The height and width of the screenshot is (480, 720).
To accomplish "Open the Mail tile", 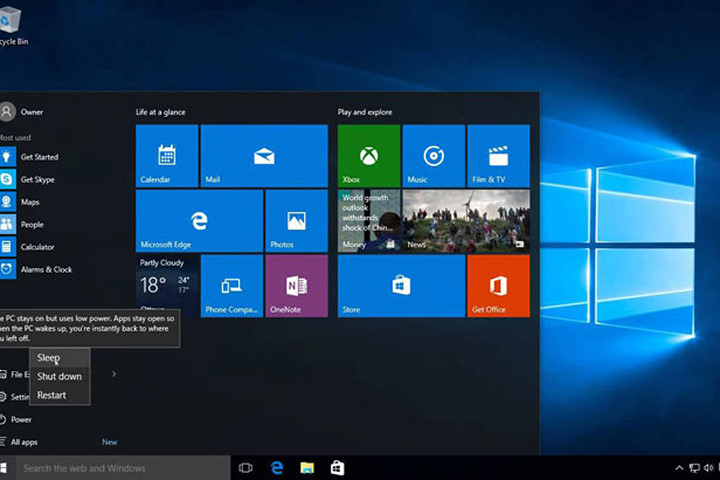I will (x=264, y=156).
